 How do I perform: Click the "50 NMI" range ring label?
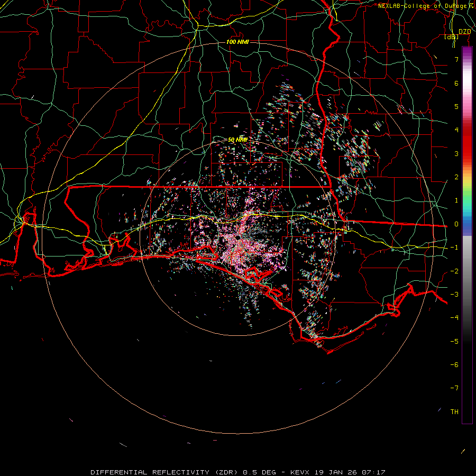[x=237, y=140]
